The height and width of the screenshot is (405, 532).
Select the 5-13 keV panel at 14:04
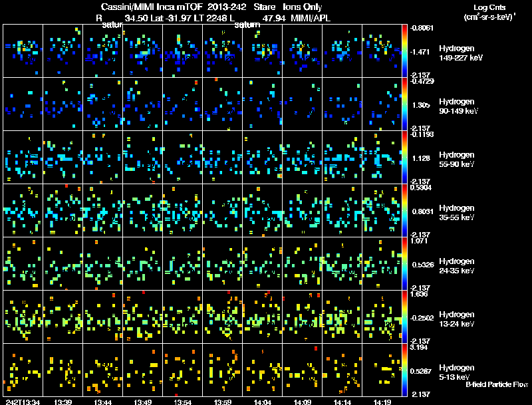[262, 370]
